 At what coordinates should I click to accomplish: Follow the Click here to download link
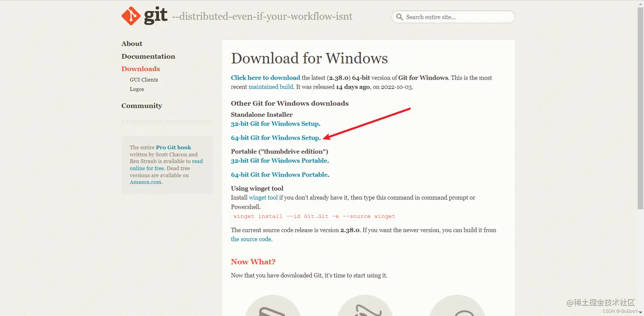tap(265, 78)
